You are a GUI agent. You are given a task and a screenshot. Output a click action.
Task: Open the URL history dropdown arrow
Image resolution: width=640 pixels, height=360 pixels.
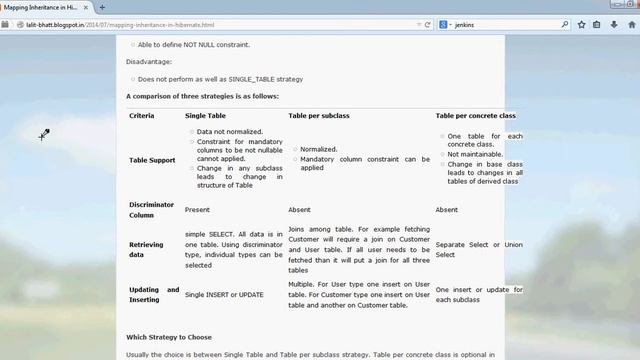pos(418,25)
